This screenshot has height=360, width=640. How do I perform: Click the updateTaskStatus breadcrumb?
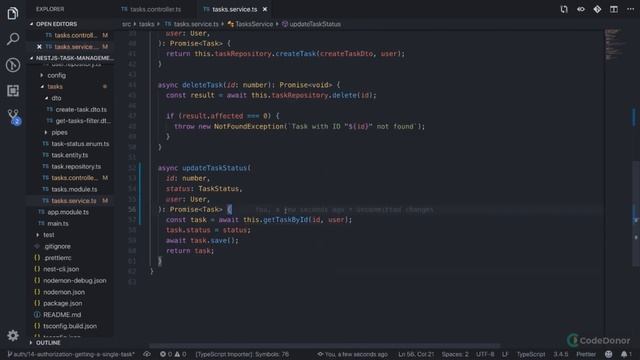click(315, 24)
